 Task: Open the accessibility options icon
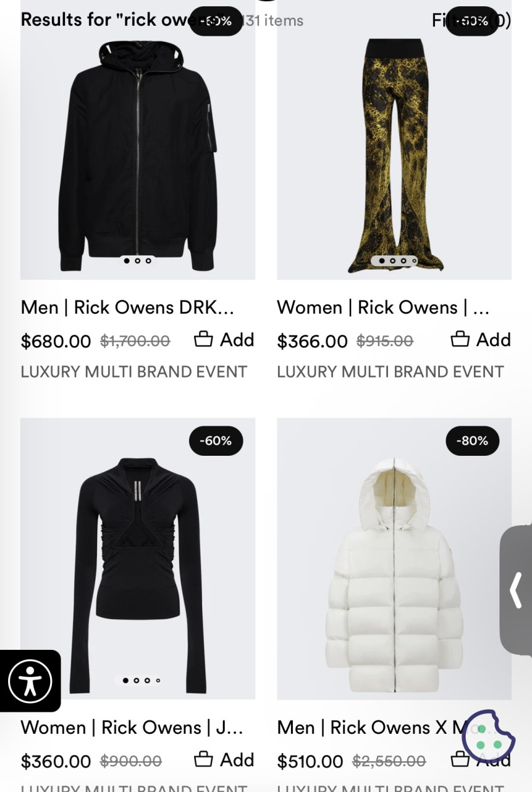29,681
